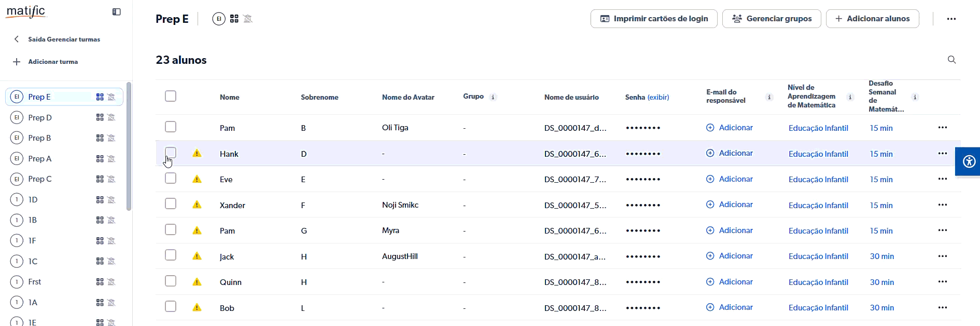Click crossed-out school icon in header
This screenshot has width=980, height=326.
(248, 19)
